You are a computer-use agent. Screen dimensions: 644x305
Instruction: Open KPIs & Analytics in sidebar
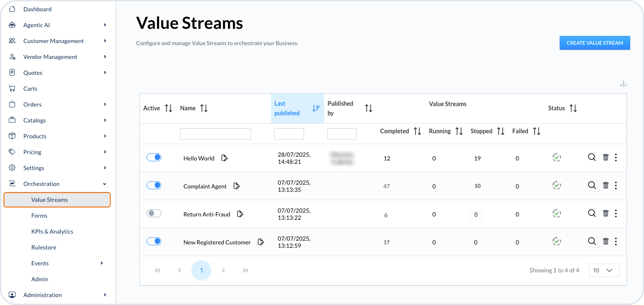[52, 231]
